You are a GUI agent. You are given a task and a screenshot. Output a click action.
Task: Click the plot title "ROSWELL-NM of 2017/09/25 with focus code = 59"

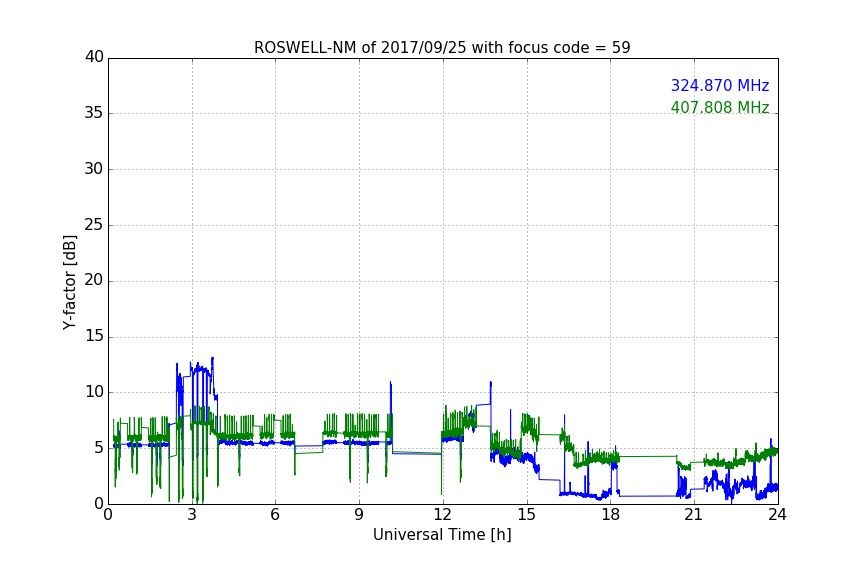click(x=442, y=48)
